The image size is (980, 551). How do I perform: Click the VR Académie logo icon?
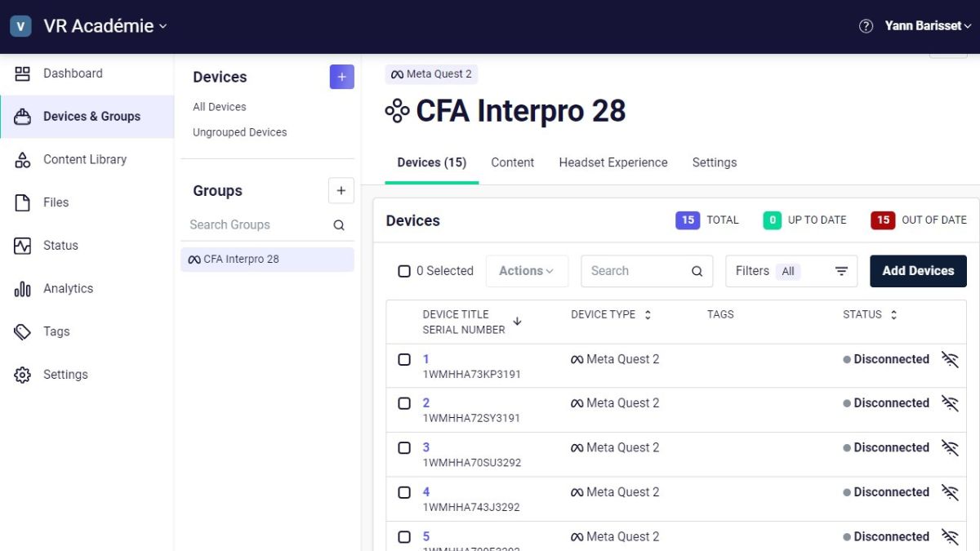coord(20,26)
